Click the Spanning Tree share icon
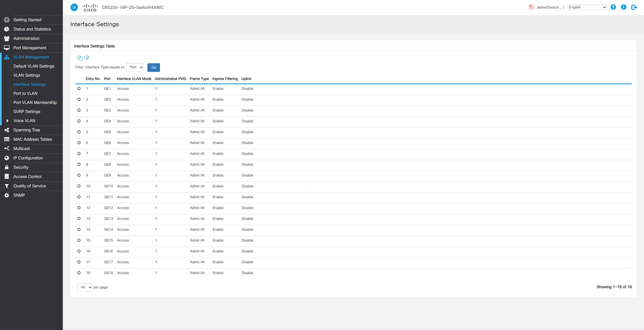Screen dimensions: 644x330 point(7,130)
